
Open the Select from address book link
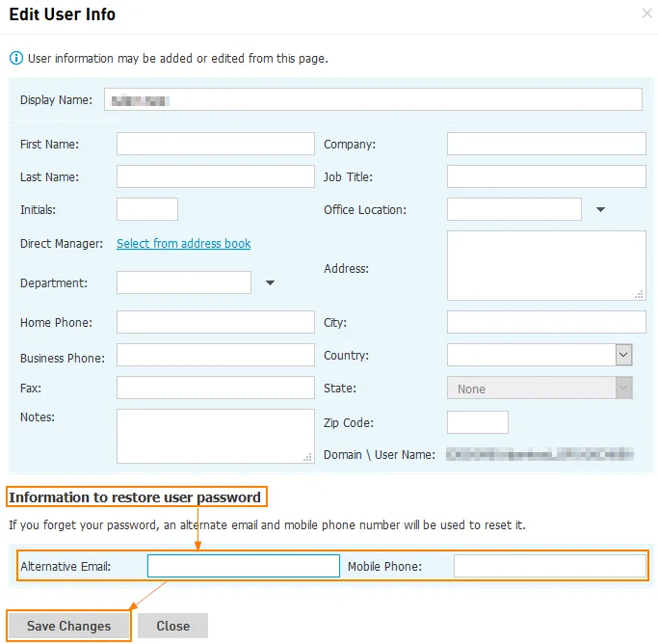(x=184, y=244)
